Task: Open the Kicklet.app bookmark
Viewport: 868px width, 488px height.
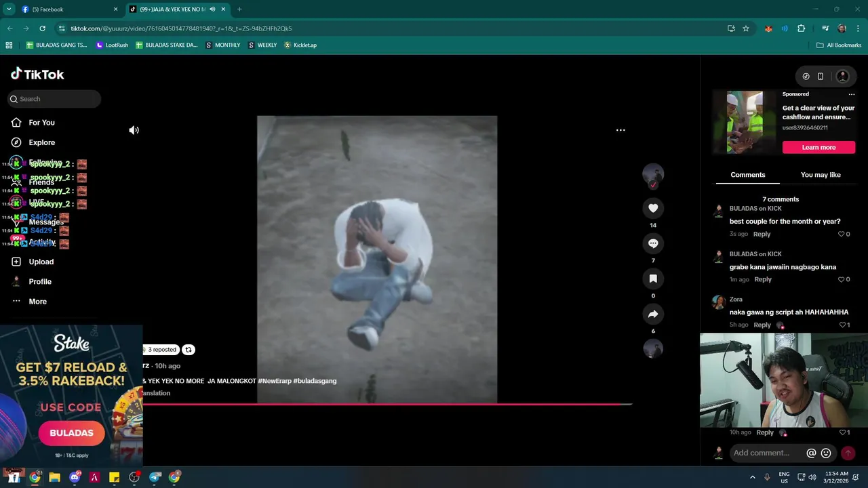Action: (300, 45)
